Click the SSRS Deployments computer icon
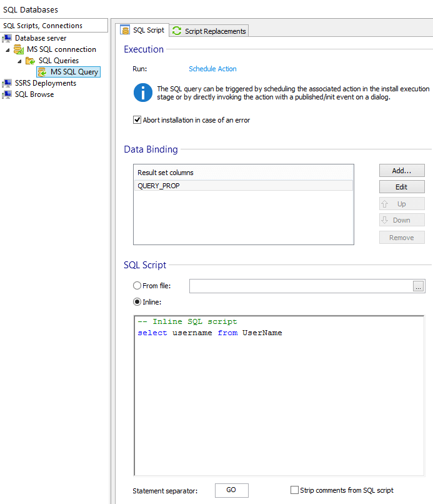The width and height of the screenshot is (433, 504). 7,83
